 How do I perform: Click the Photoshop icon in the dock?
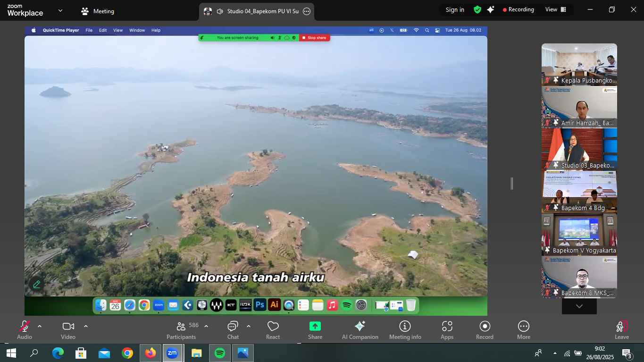pos(260,305)
